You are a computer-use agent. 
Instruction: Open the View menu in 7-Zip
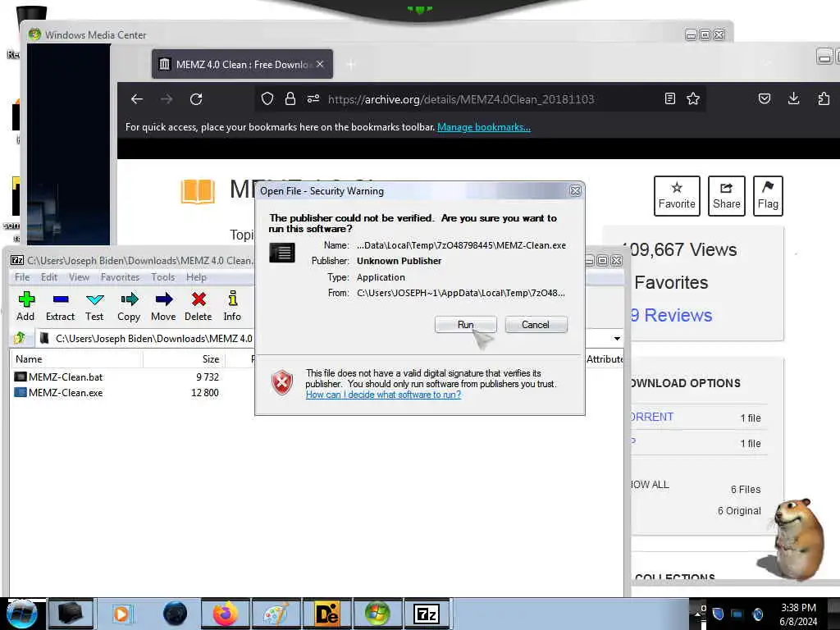[79, 277]
